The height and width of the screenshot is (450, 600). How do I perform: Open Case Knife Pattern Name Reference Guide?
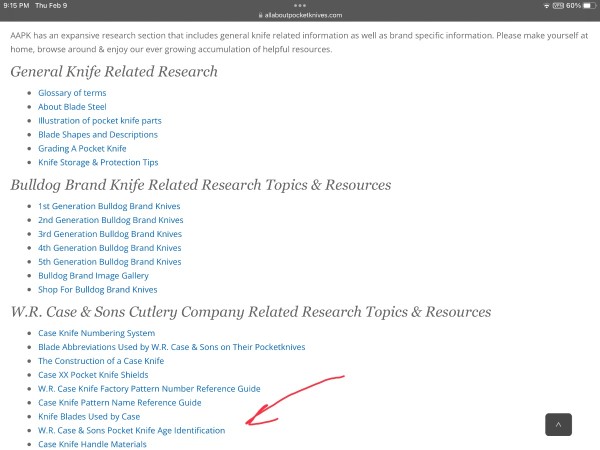pyautogui.click(x=119, y=403)
